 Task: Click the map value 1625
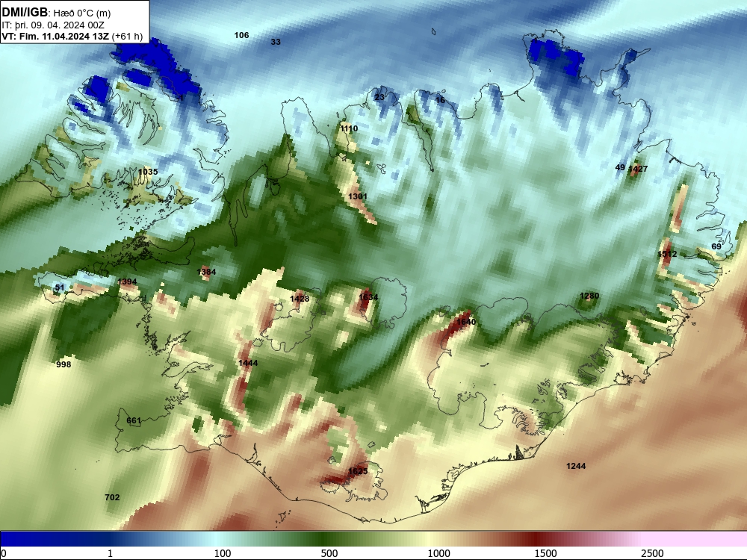click(358, 471)
